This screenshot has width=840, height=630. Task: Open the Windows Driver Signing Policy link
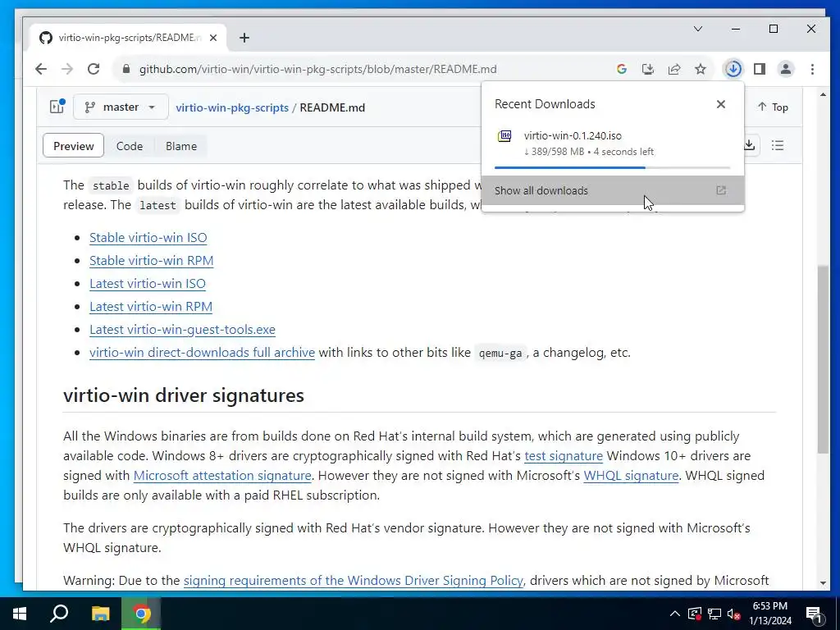pos(353,581)
